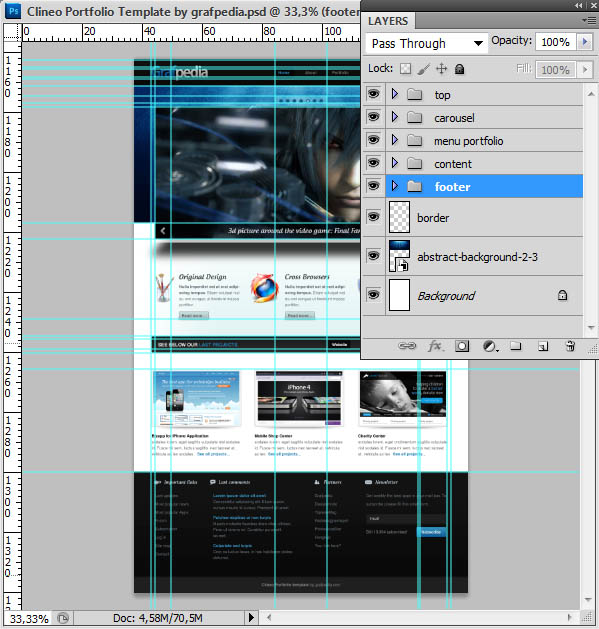Click the content group folder icon
599x629 pixels.
[414, 163]
